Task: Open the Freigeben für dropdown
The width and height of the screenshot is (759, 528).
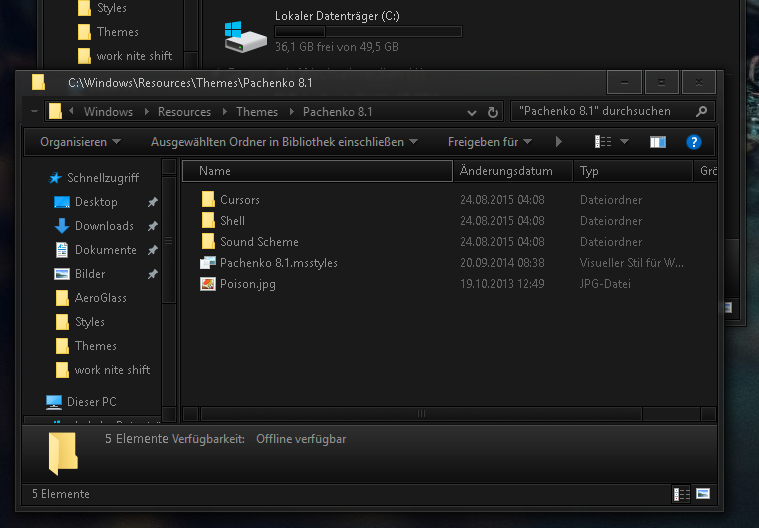Action: (x=489, y=142)
